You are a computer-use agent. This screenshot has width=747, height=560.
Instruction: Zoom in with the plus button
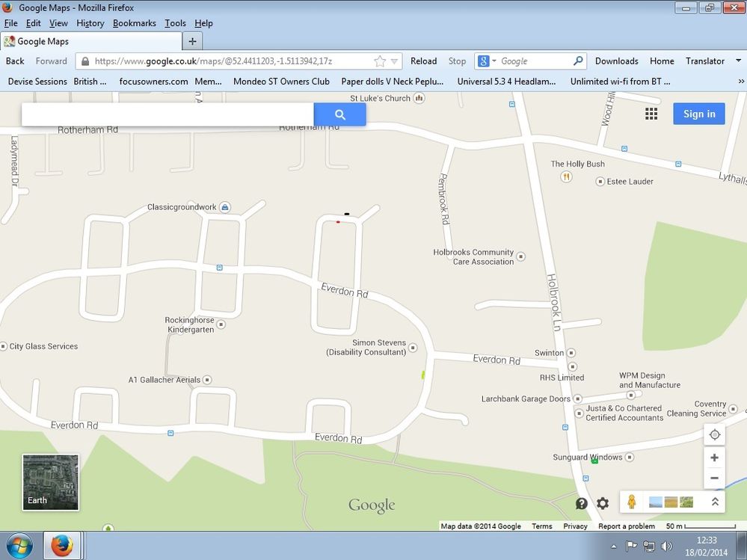click(714, 458)
